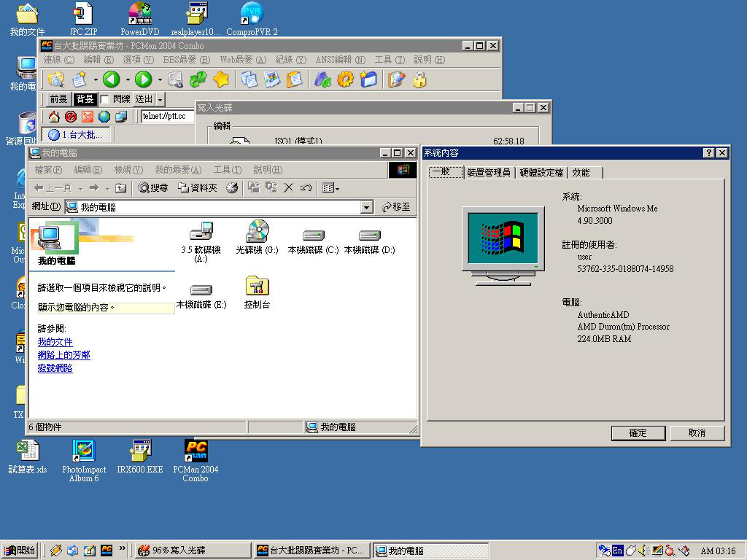Select the 背景 background color option
Viewport: 747px width, 560px height.
tap(85, 99)
